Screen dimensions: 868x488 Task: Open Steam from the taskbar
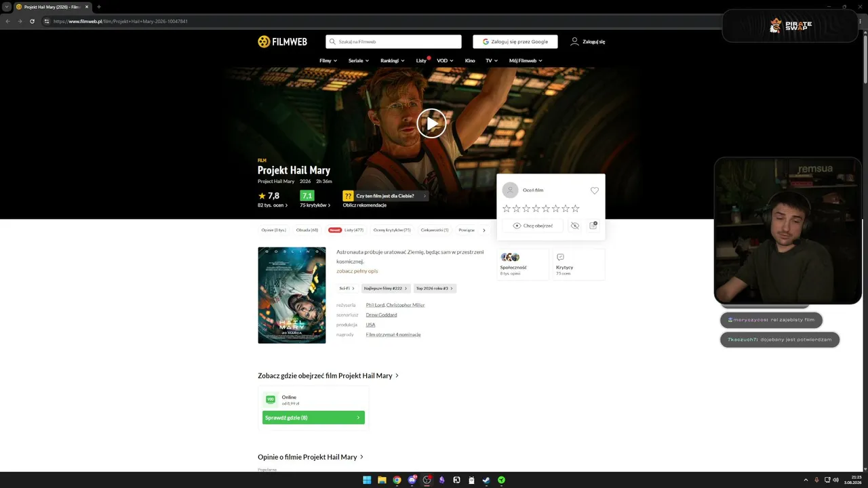(x=486, y=481)
